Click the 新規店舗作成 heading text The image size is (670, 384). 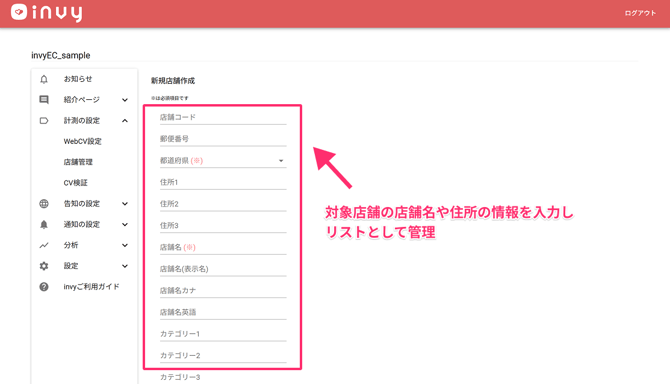coord(173,81)
